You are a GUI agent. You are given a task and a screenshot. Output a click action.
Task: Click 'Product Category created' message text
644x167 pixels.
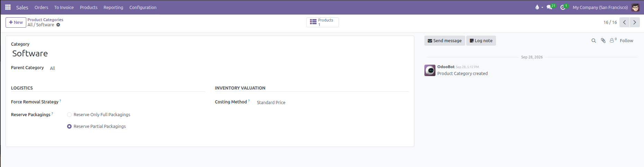click(x=462, y=74)
